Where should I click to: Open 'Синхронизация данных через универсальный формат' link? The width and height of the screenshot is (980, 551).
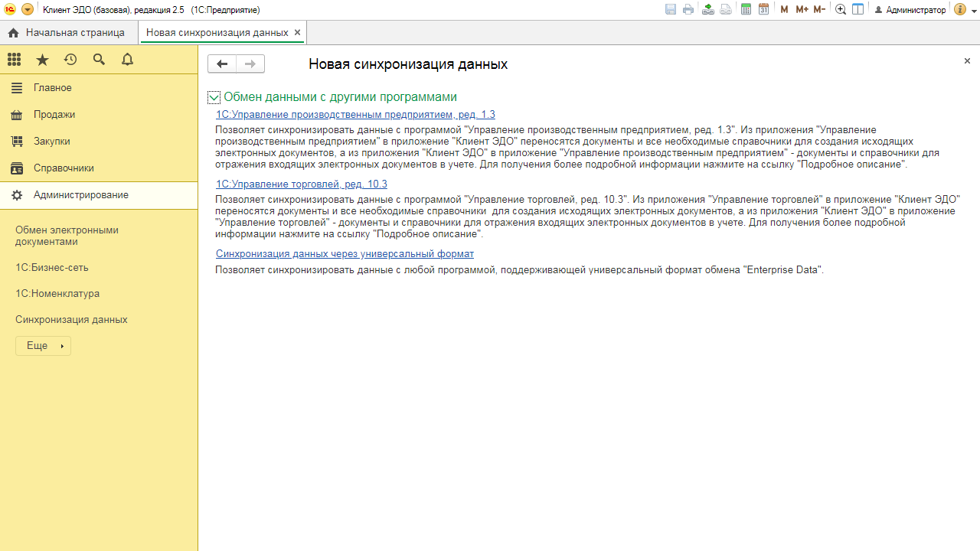(345, 254)
